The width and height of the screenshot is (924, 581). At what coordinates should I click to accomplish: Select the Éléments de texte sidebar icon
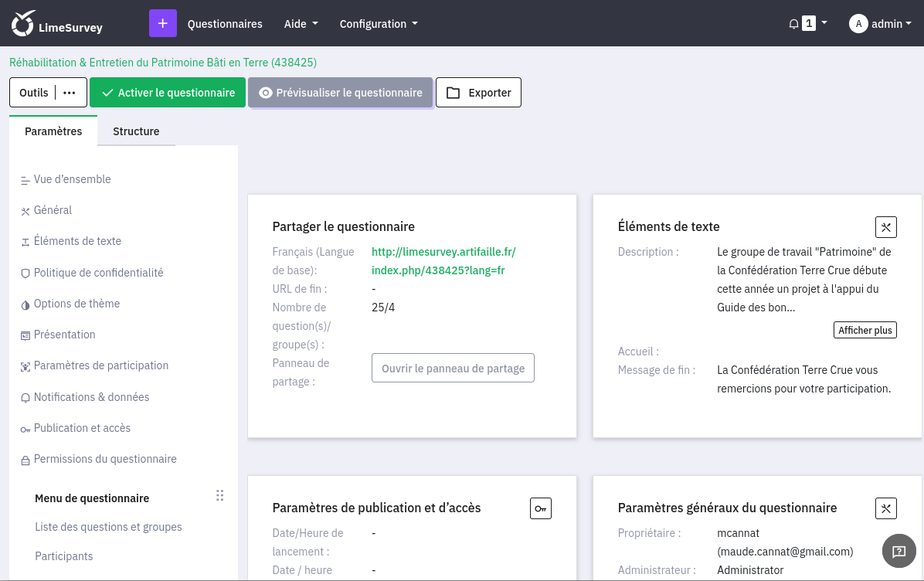tap(25, 241)
